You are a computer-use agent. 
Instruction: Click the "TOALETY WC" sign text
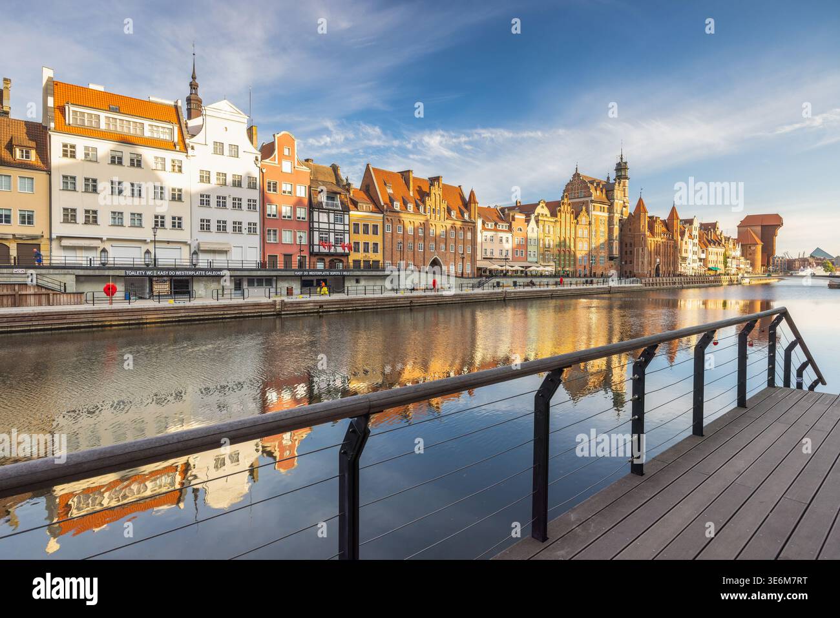(138, 273)
